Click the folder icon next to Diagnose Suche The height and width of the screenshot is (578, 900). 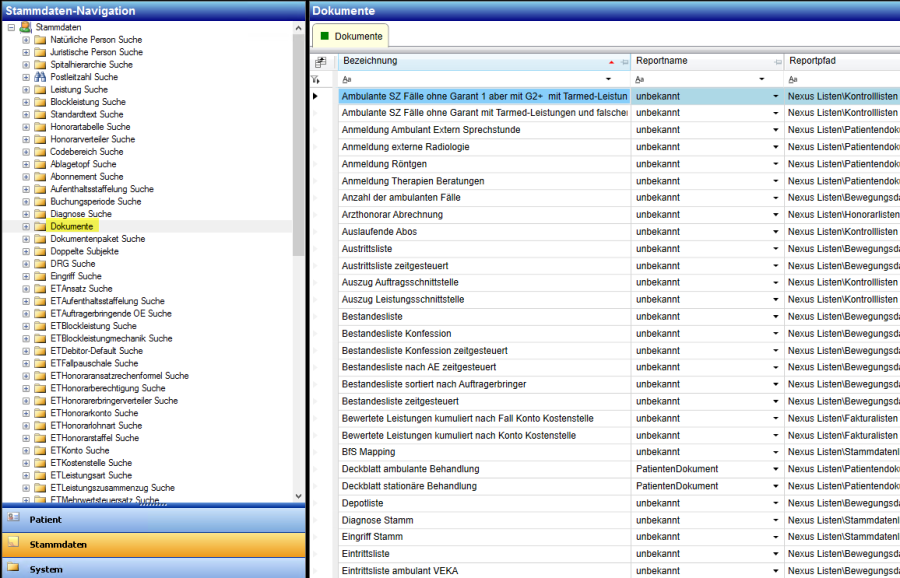40,214
